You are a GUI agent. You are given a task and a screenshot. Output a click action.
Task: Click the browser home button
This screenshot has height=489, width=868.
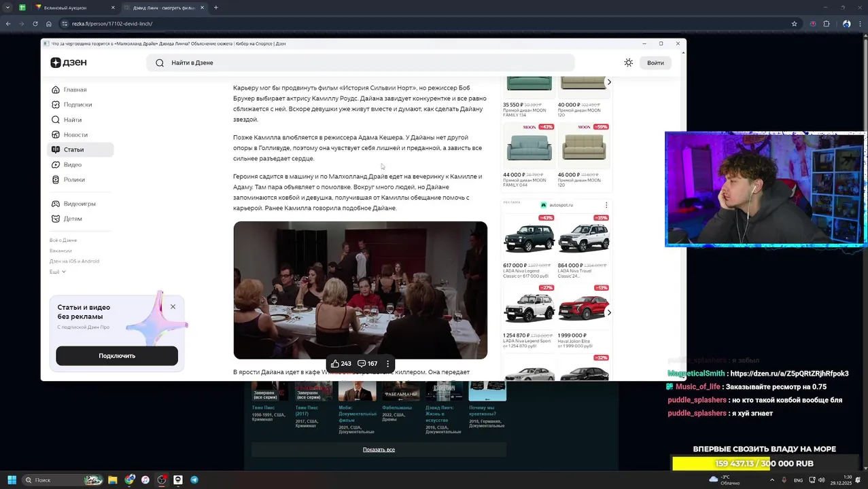[x=49, y=24]
